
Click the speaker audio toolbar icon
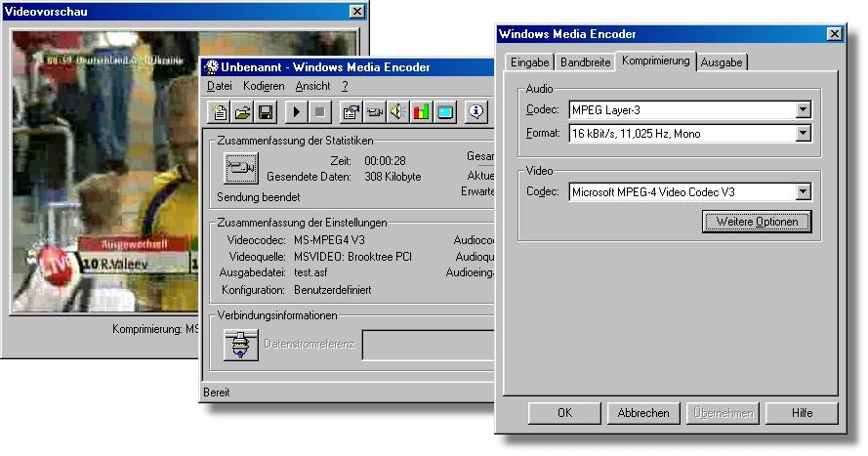click(397, 112)
